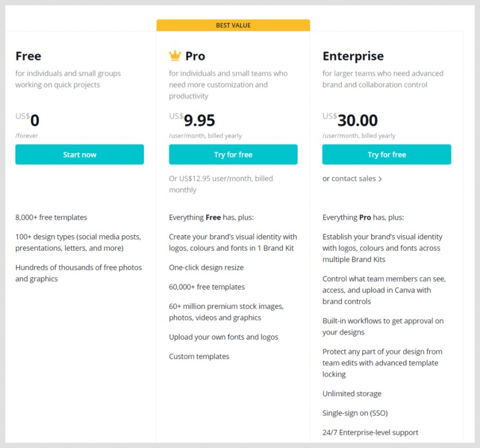Viewport: 480px width, 448px height.
Task: Click the 8,000+ free templates feature
Action: pos(51,217)
